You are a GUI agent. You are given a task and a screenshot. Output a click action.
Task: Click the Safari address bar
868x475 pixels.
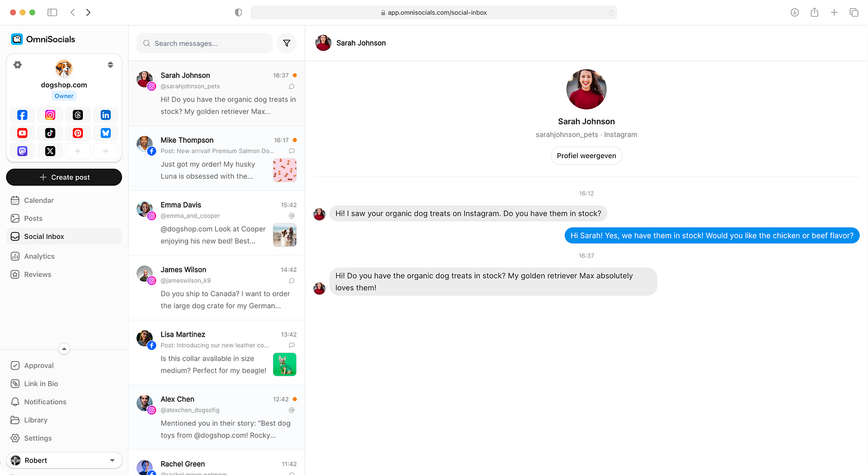(433, 13)
